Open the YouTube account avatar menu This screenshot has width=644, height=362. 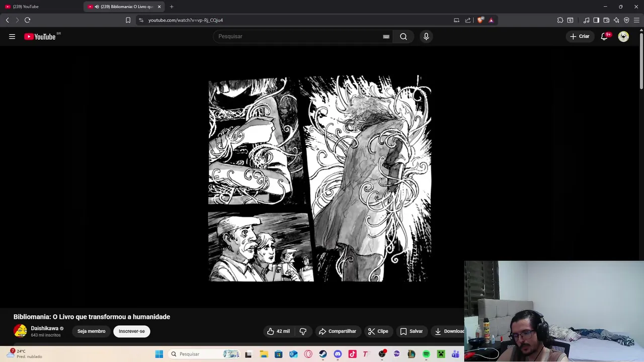point(623,36)
